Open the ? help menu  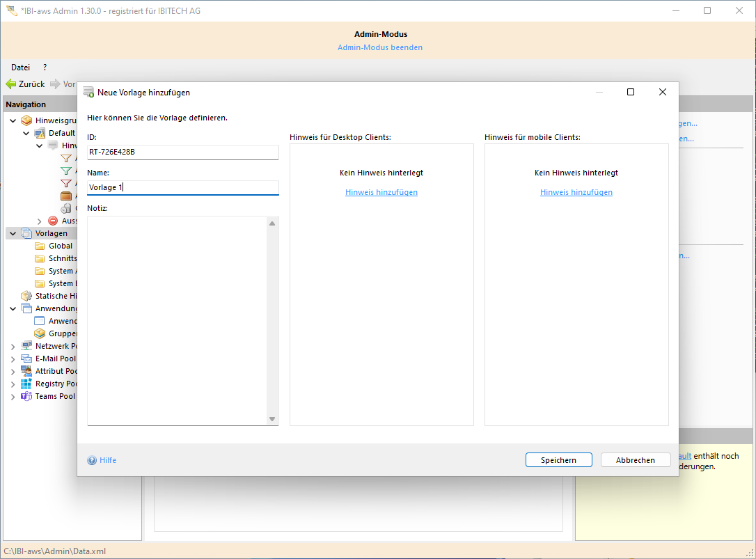[x=45, y=68]
